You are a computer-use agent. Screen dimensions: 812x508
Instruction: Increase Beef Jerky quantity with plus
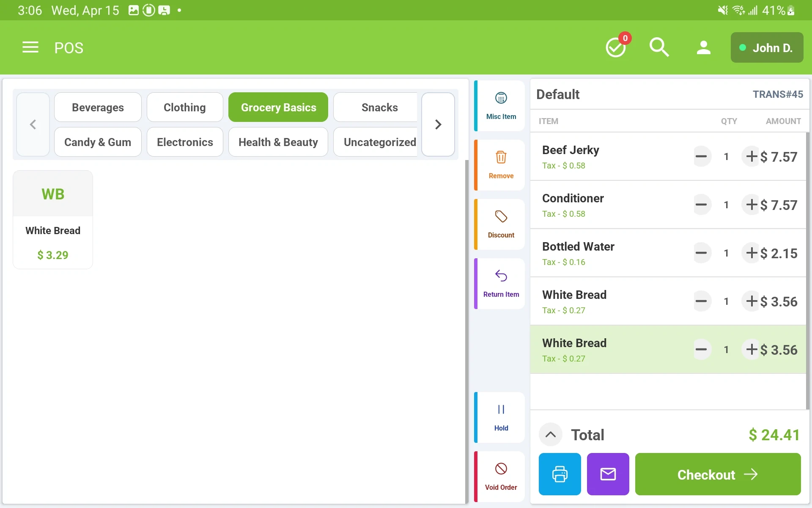pyautogui.click(x=751, y=157)
